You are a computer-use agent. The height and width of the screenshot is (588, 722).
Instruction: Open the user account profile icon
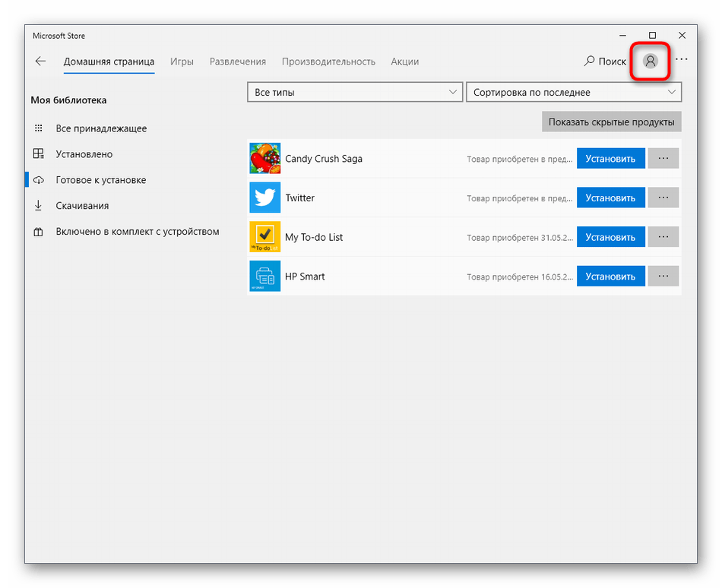click(650, 62)
